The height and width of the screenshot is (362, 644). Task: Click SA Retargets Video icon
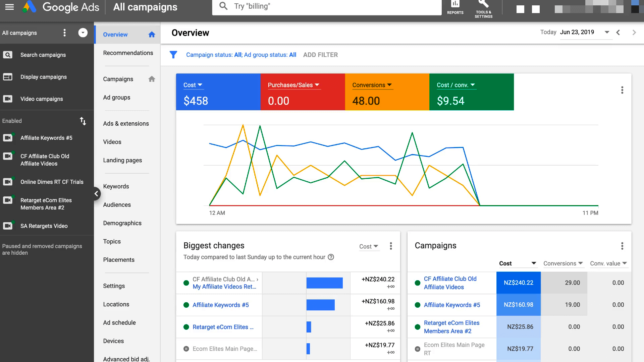[x=8, y=226]
